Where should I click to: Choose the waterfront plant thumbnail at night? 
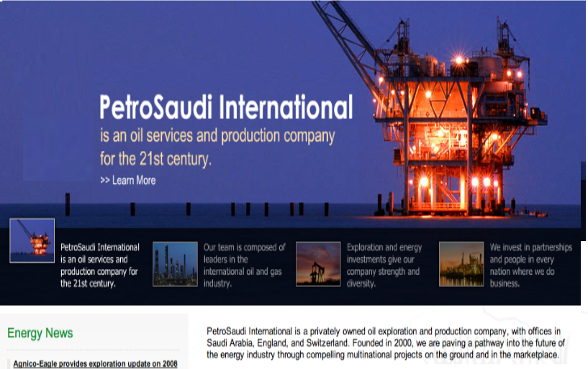[x=461, y=264]
